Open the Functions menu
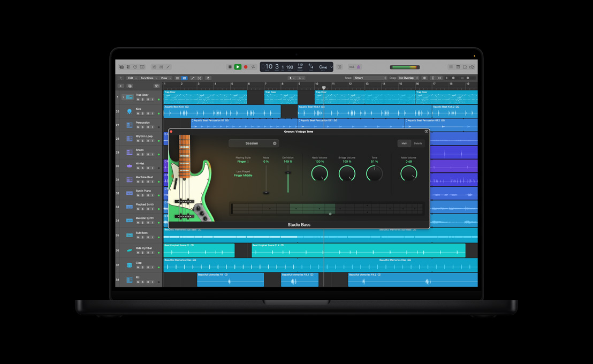The width and height of the screenshot is (593, 364). pos(147,78)
